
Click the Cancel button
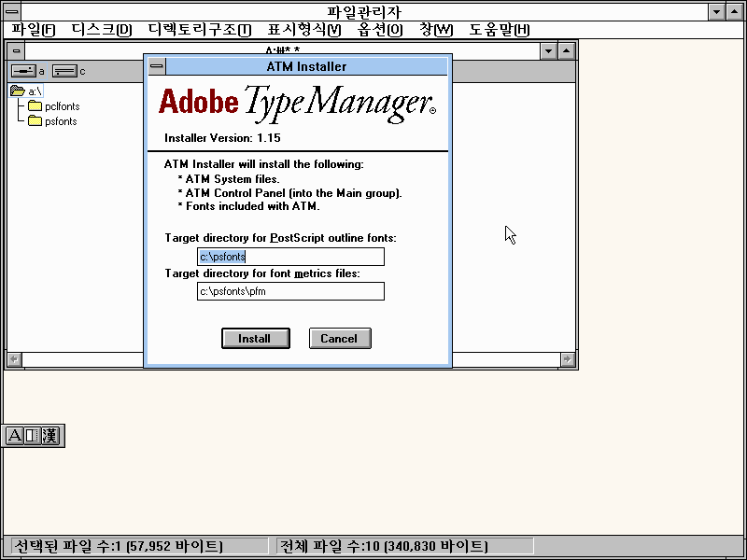coord(340,338)
